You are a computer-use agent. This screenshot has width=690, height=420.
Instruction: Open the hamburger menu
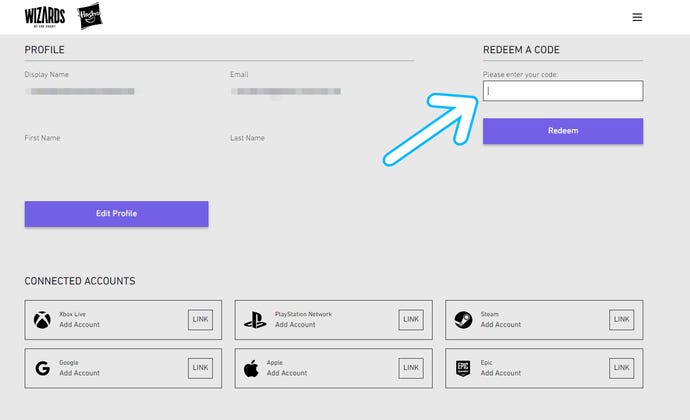(637, 17)
